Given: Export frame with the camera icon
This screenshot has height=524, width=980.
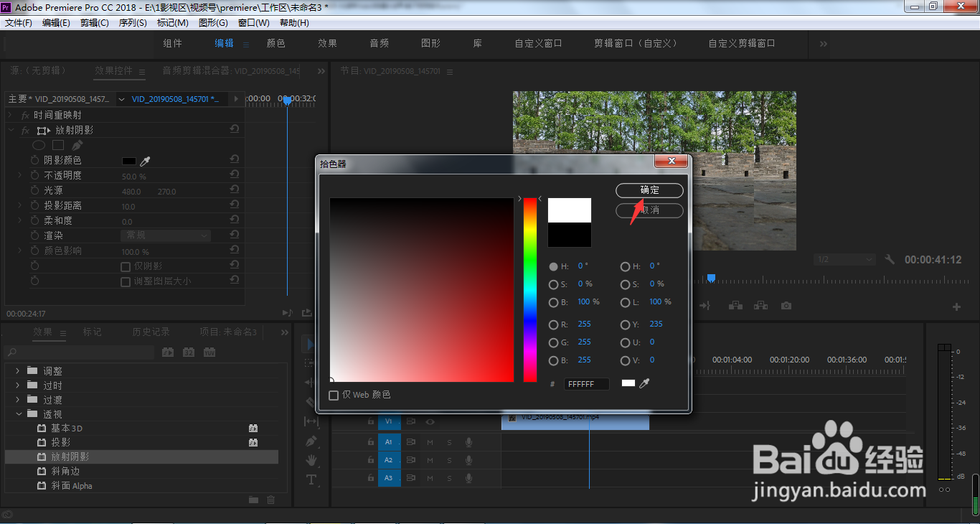Looking at the screenshot, I should click(x=786, y=306).
